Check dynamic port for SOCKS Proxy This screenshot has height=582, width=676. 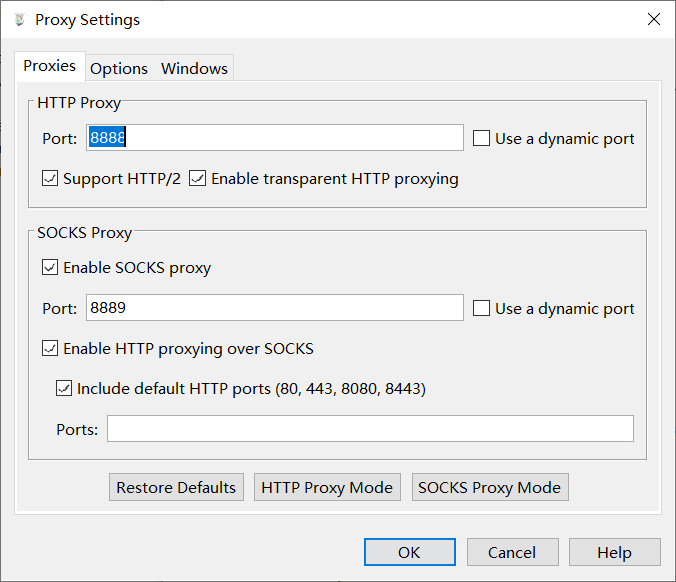click(x=481, y=309)
